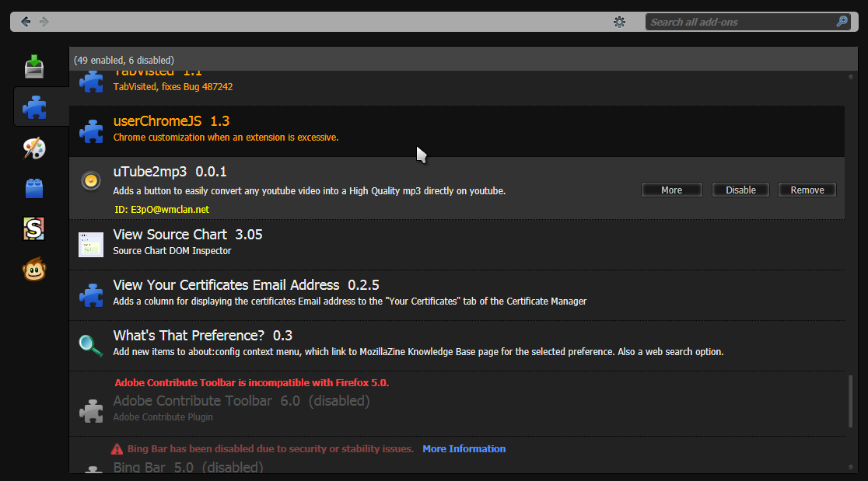The height and width of the screenshot is (481, 868).
Task: Disable the uTube2mp3 extension
Action: [740, 189]
